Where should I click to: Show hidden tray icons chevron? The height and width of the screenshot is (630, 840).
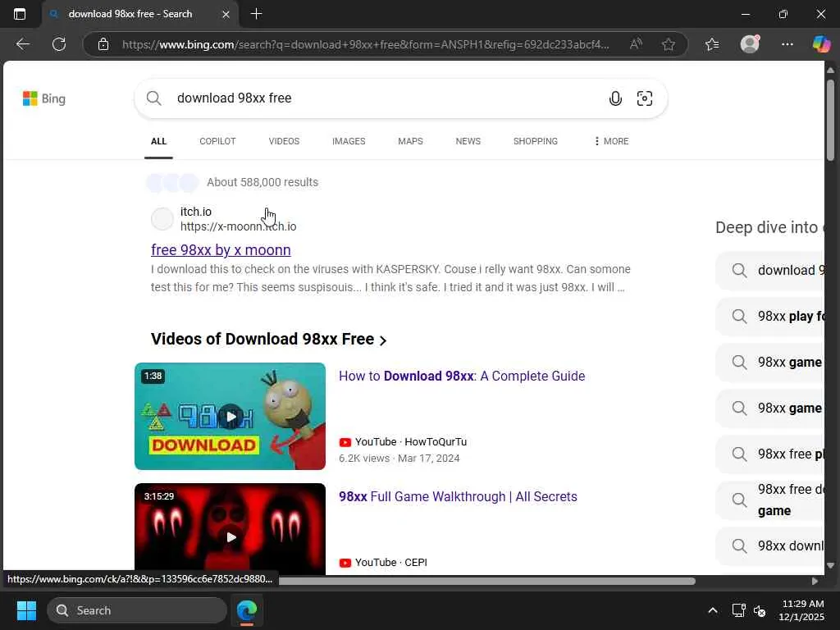[x=713, y=610]
